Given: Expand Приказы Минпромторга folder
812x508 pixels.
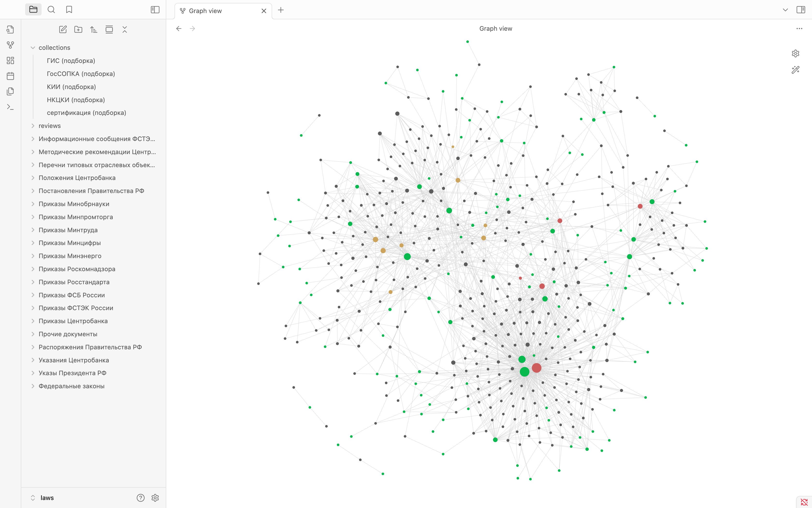Looking at the screenshot, I should point(94,217).
